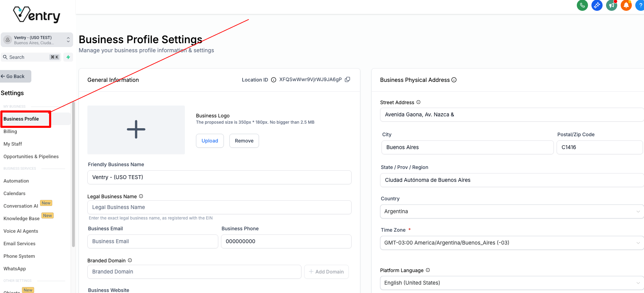Go to Automation settings
644x293 pixels.
click(x=16, y=181)
